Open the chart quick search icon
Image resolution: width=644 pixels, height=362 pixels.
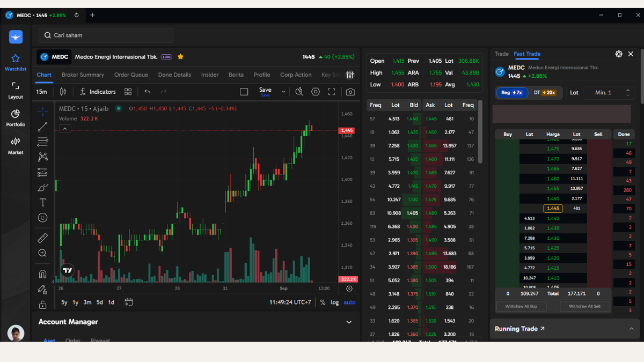[299, 92]
